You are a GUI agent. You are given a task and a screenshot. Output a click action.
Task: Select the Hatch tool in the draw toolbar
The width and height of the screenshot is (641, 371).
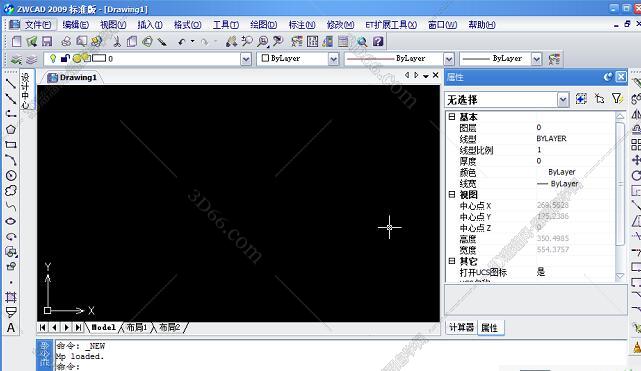(x=11, y=297)
